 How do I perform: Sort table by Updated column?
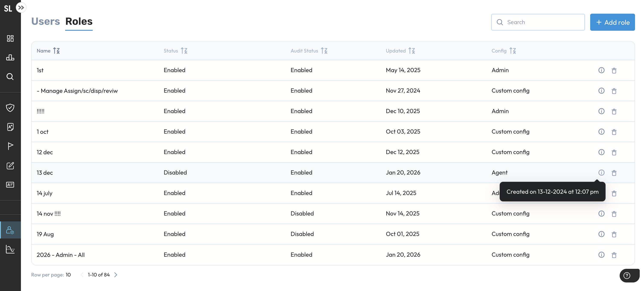coord(412,51)
